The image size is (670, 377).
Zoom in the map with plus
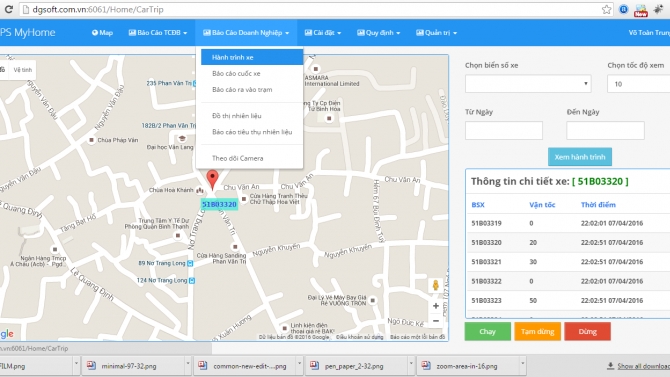tap(435, 306)
